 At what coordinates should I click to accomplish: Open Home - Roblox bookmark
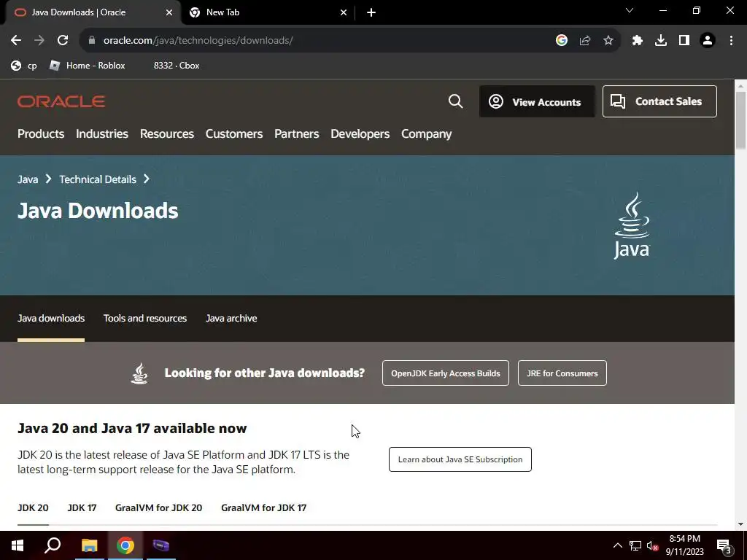point(88,65)
